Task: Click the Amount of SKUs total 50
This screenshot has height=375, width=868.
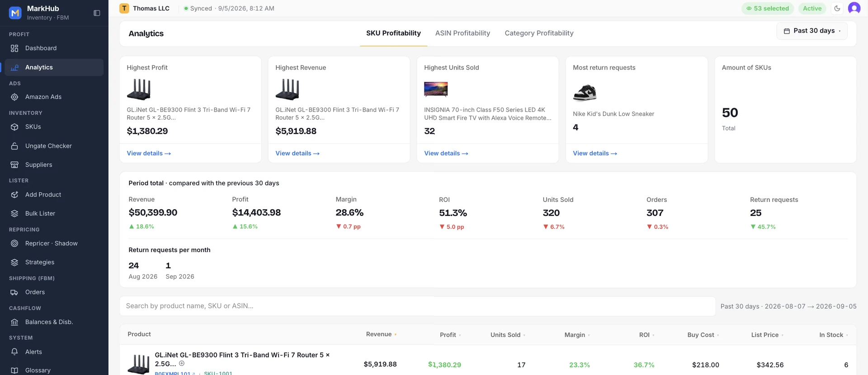Action: pyautogui.click(x=730, y=112)
